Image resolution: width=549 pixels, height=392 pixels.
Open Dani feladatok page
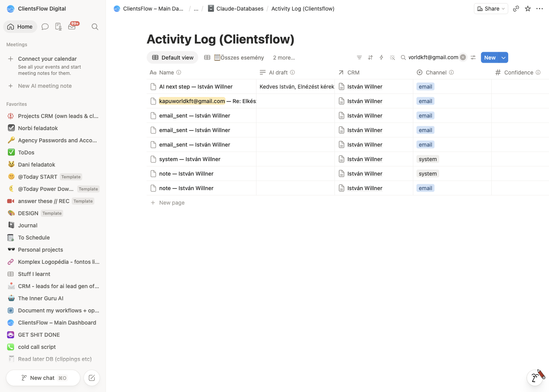pos(53,165)
